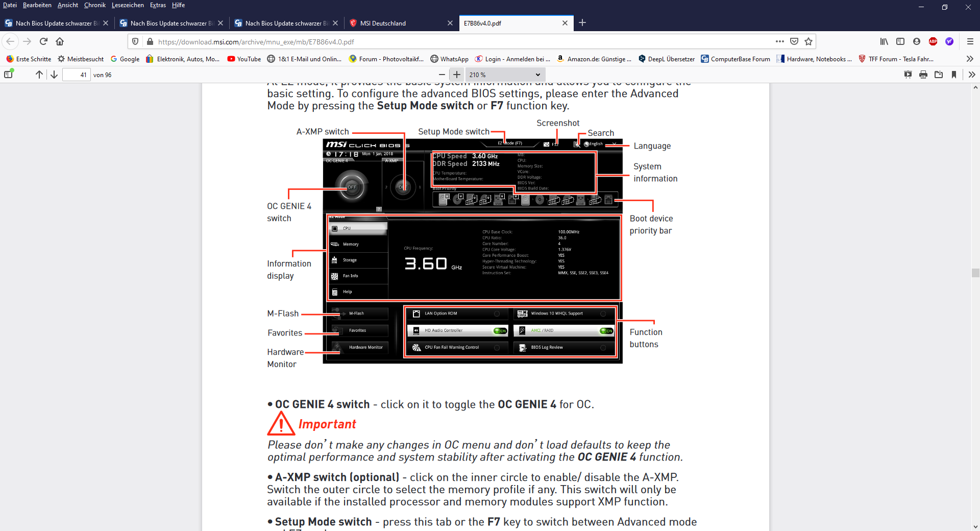This screenshot has width=980, height=531.
Task: Zoom in on the PDF
Action: tap(457, 75)
